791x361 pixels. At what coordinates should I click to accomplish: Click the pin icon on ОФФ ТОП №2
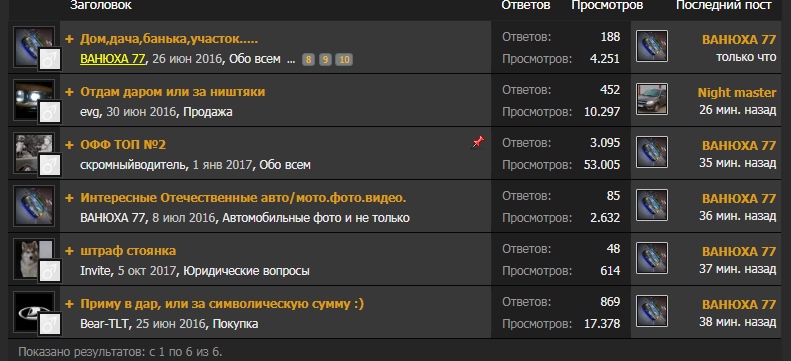(477, 143)
